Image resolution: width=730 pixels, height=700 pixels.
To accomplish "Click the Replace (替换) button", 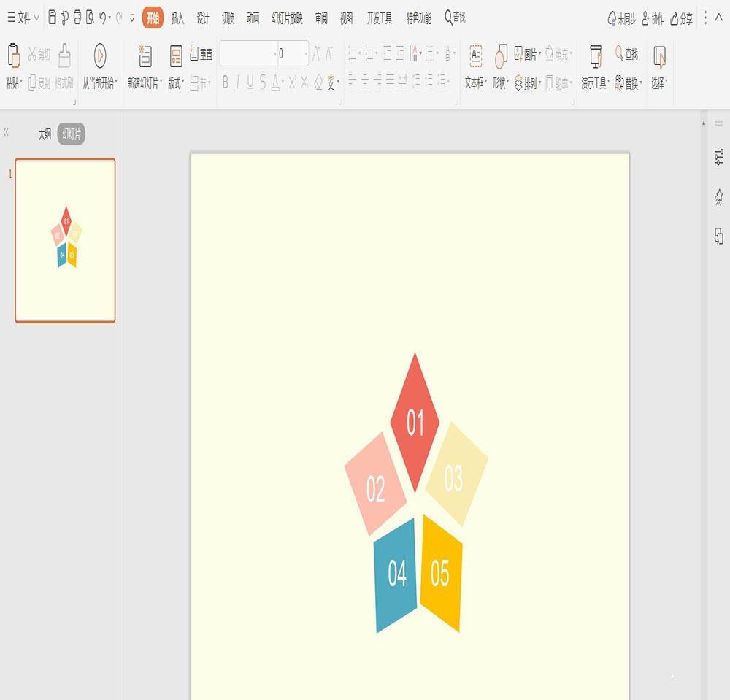I will (x=629, y=83).
